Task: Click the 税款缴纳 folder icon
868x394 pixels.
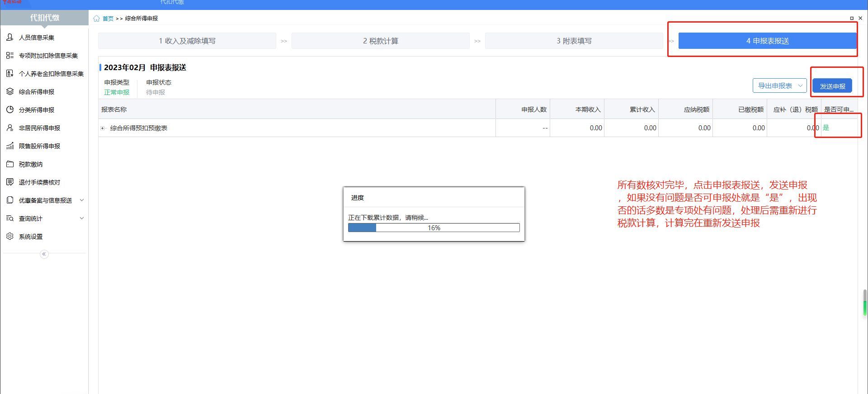Action: [x=9, y=164]
